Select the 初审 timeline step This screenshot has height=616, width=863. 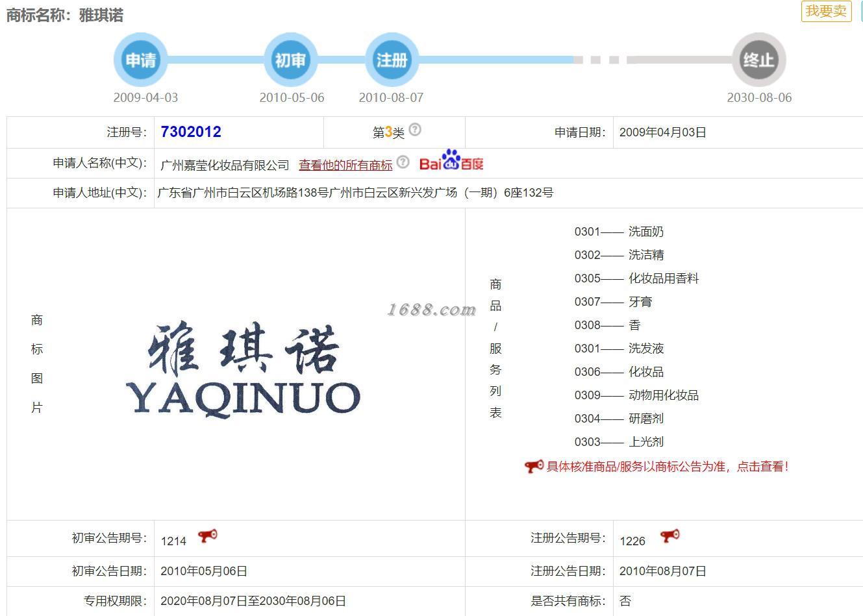pos(290,60)
